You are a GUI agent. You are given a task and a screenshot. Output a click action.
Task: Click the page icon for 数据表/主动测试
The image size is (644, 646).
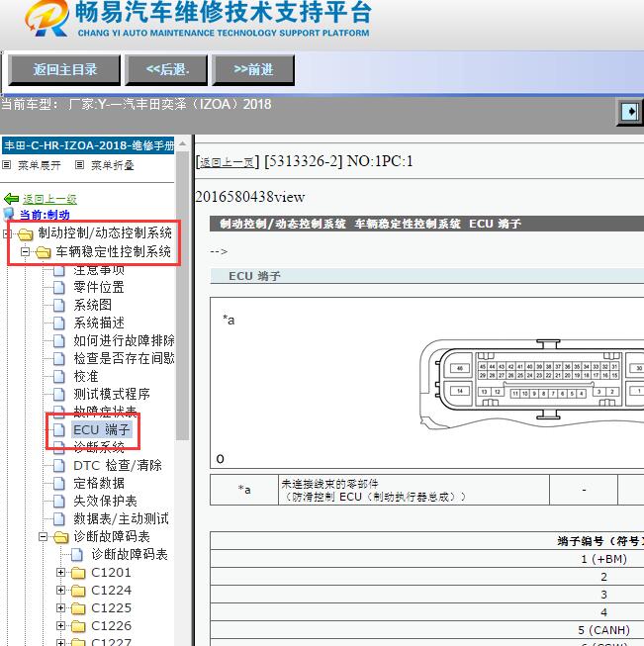pyautogui.click(x=59, y=518)
